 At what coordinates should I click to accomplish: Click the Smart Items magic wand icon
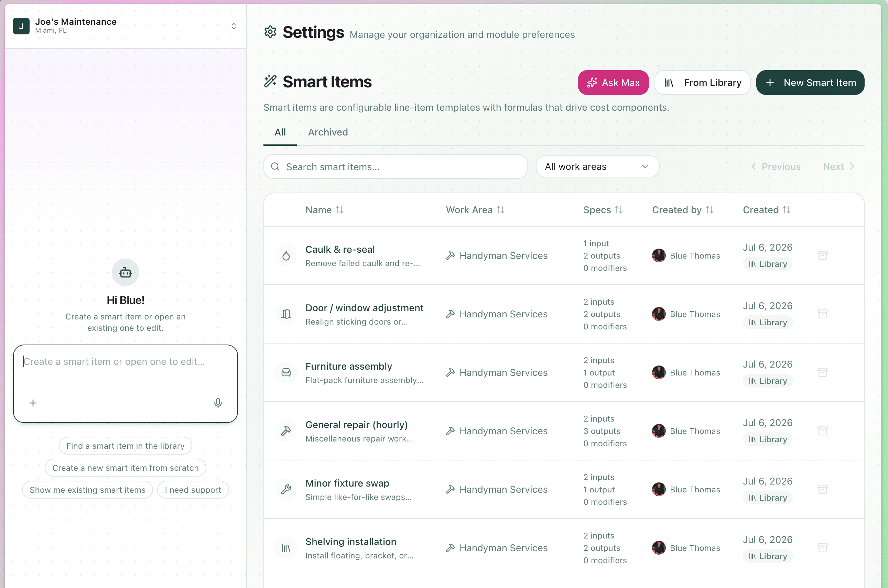(x=270, y=81)
